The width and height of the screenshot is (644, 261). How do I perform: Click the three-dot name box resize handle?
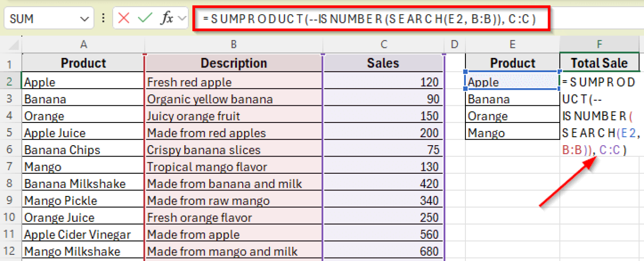point(104,18)
